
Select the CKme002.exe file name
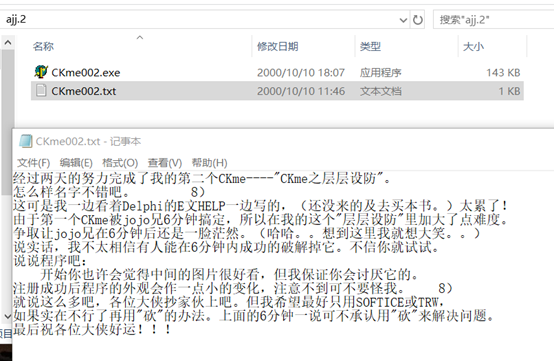(x=86, y=72)
